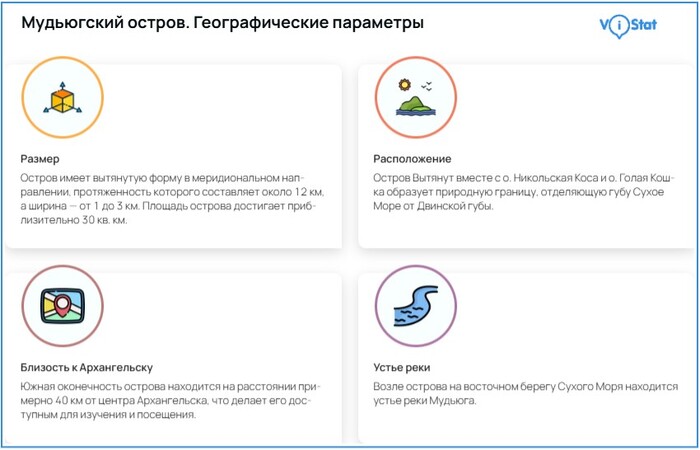This screenshot has width=700, height=450.
Task: Select the cube size icon
Action: coord(62,97)
